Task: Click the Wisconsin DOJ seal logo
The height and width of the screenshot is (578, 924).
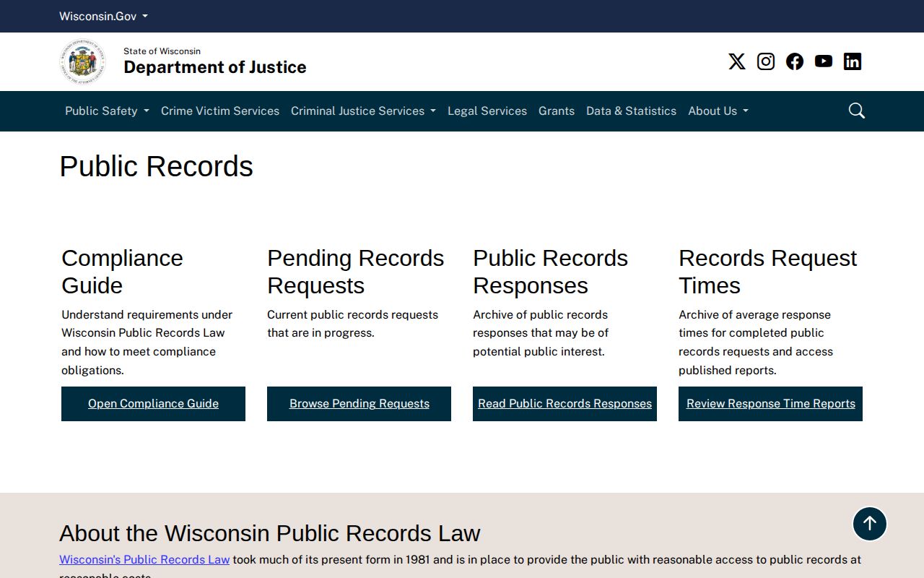Action: coord(82,61)
